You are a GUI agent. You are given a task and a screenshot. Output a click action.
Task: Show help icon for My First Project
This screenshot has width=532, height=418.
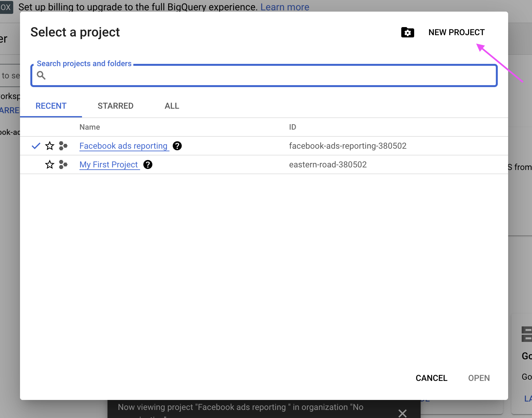point(148,164)
